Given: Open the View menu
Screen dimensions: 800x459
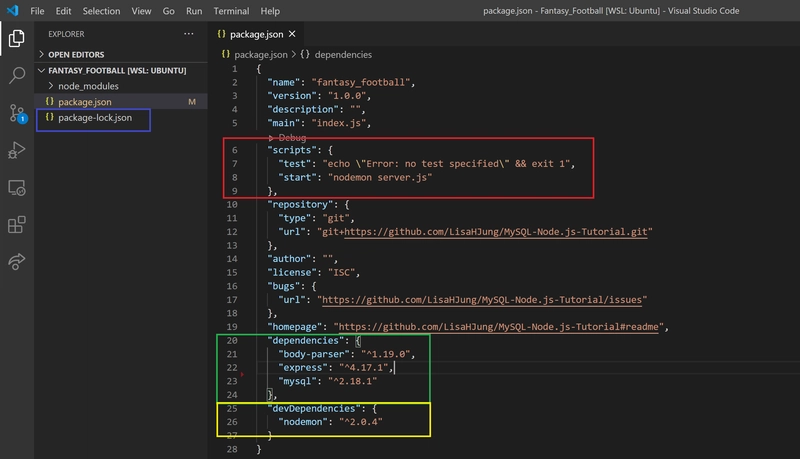Looking at the screenshot, I should [x=141, y=11].
